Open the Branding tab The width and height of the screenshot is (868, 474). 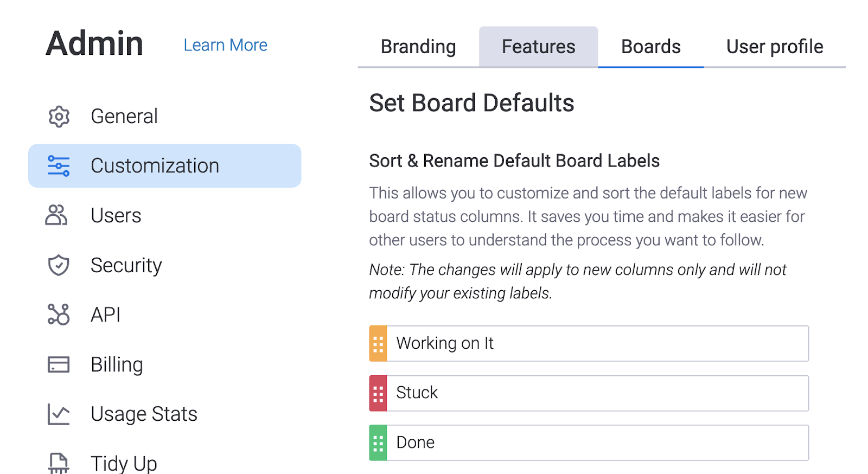point(418,47)
